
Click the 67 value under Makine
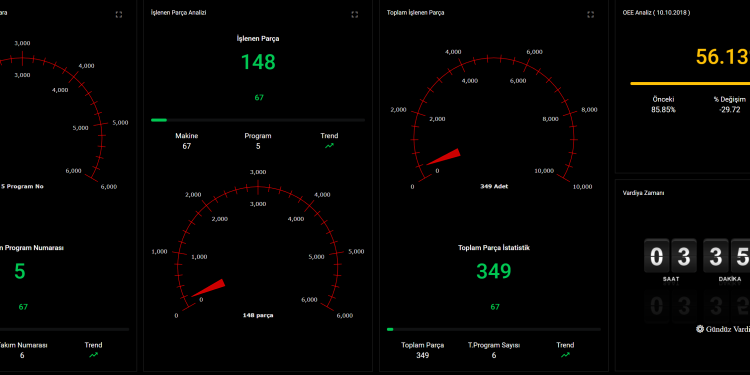[x=187, y=146]
